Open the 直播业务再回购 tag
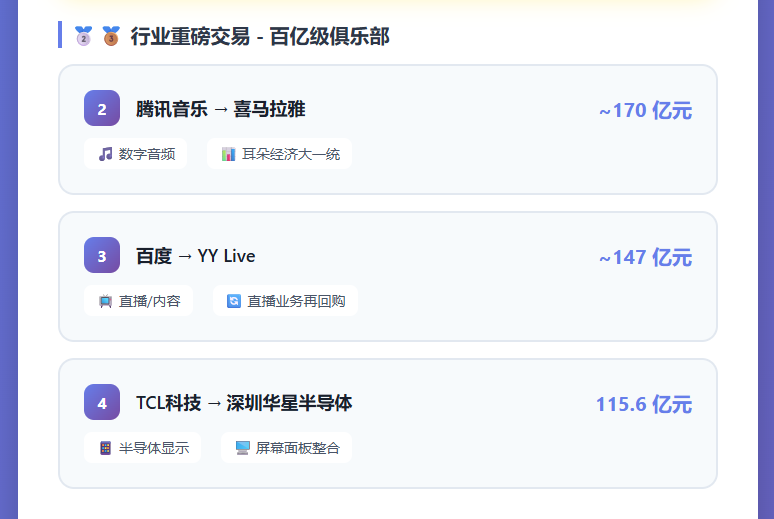Viewport: 774px width, 519px height. (285, 301)
